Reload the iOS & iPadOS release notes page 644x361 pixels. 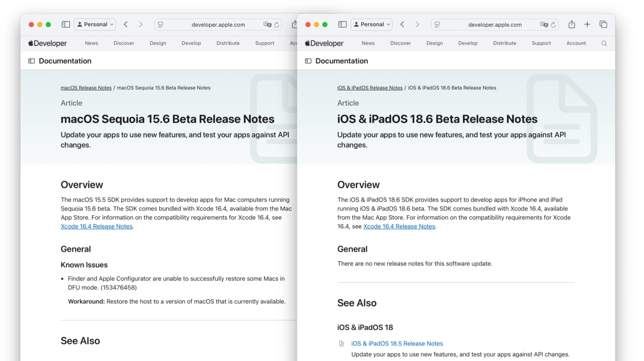click(x=553, y=25)
